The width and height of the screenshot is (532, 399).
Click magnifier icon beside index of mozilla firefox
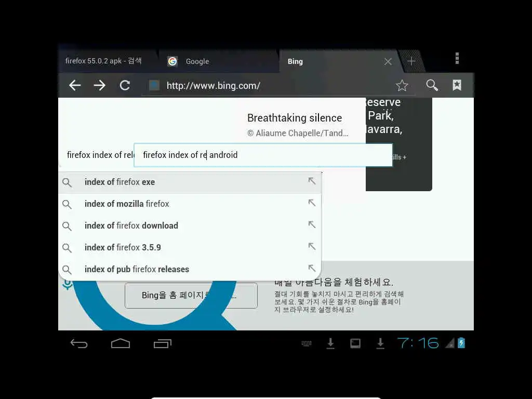click(x=67, y=204)
